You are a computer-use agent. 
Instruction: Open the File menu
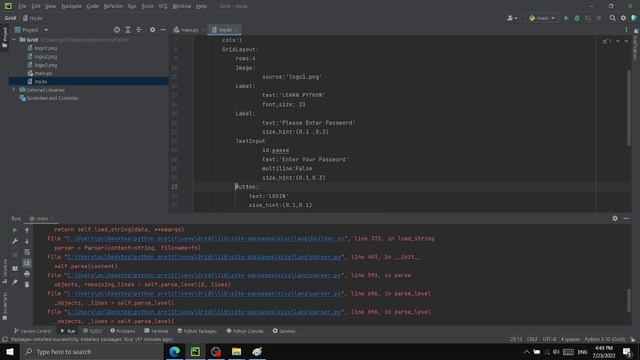click(22, 6)
